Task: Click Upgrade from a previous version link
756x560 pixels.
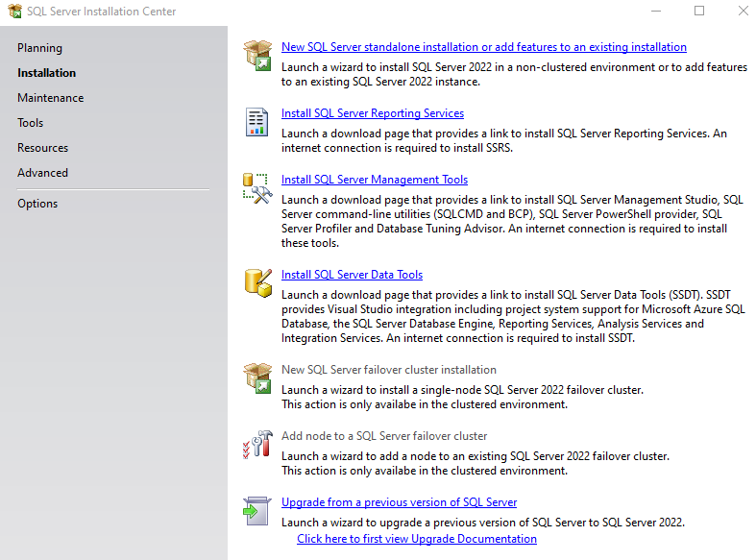Action: 399,502
